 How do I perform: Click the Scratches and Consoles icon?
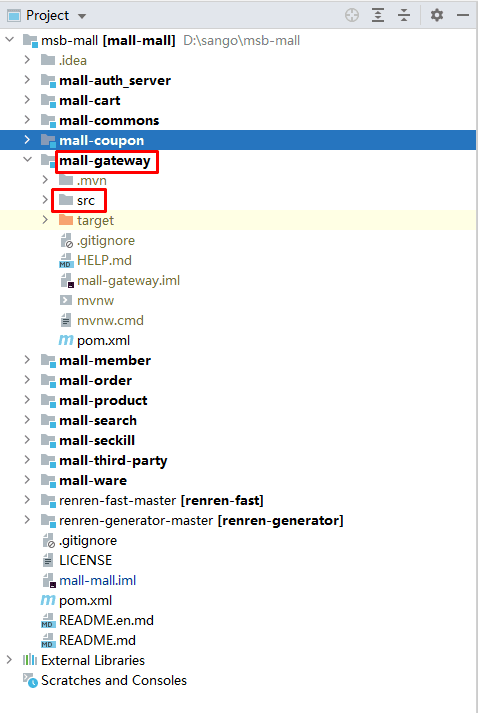pyautogui.click(x=30, y=681)
